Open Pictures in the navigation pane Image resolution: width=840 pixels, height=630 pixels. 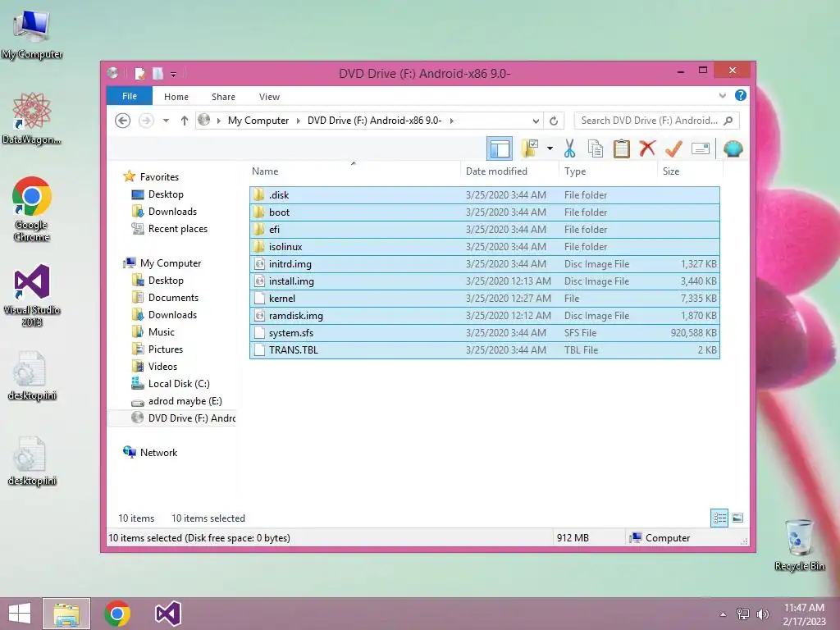click(x=157, y=349)
